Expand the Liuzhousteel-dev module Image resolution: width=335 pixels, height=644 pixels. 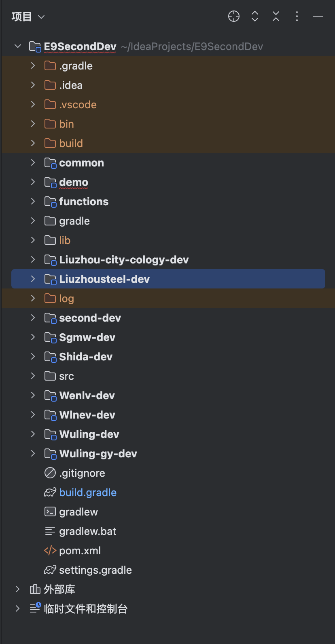pos(33,279)
